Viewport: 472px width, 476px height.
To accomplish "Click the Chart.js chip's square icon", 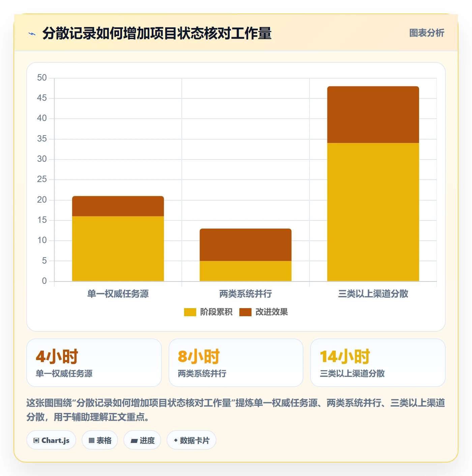I will coord(36,441).
